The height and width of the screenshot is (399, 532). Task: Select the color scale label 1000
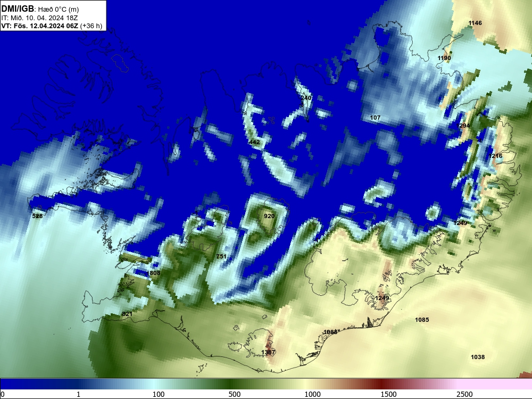(x=312, y=394)
